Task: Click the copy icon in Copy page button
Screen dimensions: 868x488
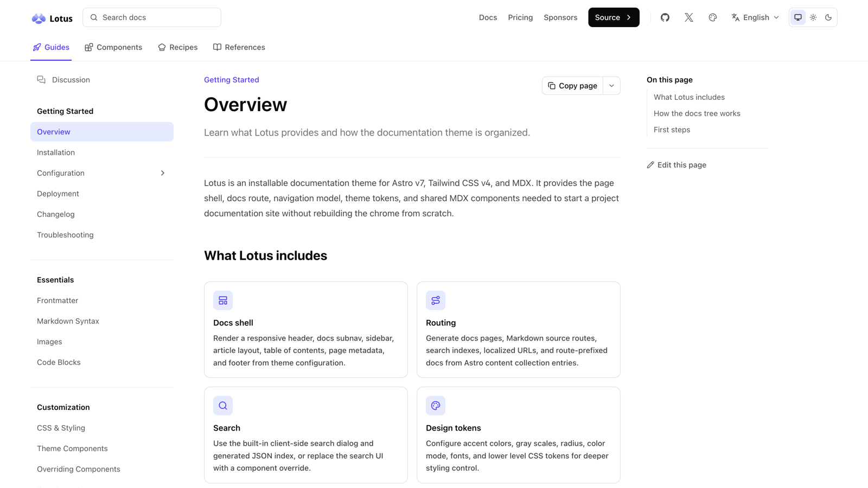Action: pos(552,86)
